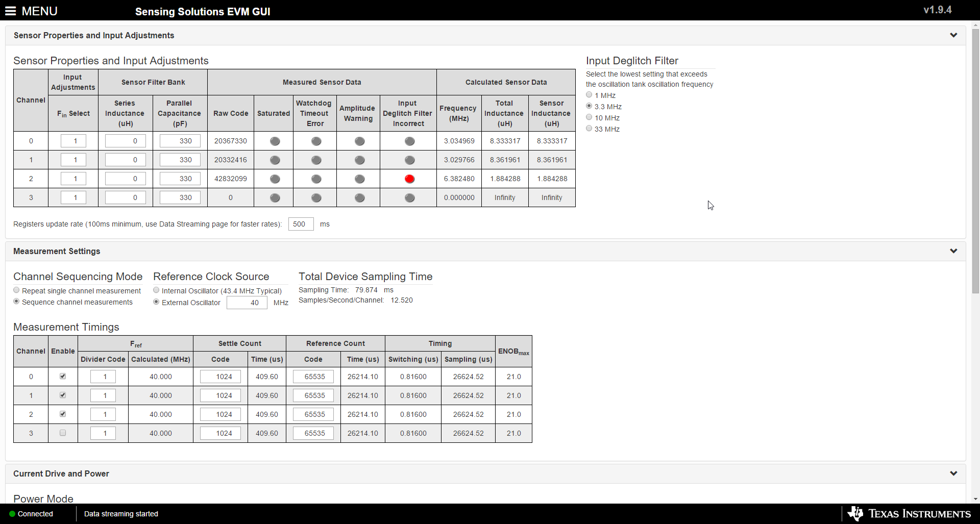Click the Sampling Time value 79.874
Screen dimensions: 980x524
click(x=366, y=290)
